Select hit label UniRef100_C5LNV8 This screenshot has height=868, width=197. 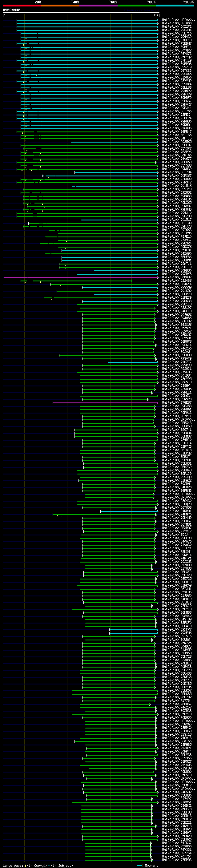pyautogui.click(x=177, y=836)
